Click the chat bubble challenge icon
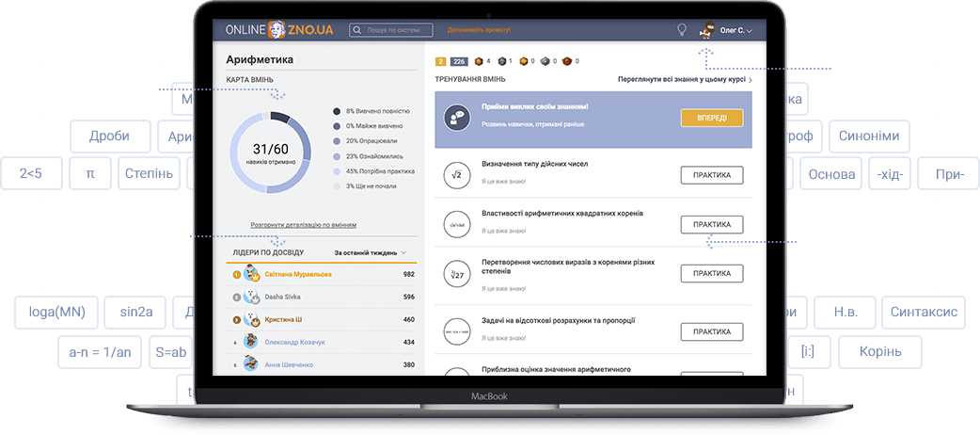This screenshot has width=980, height=435. 455,118
